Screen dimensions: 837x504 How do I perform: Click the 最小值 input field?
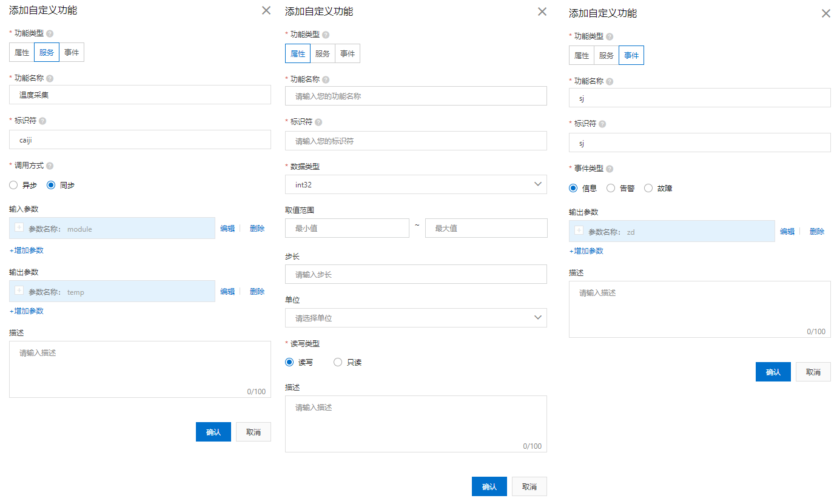(347, 228)
